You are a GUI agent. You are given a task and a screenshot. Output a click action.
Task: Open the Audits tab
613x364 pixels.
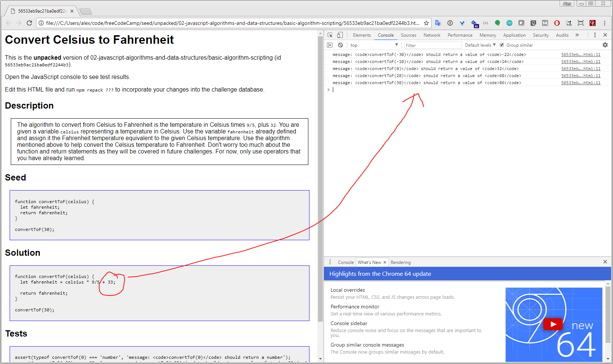click(562, 35)
